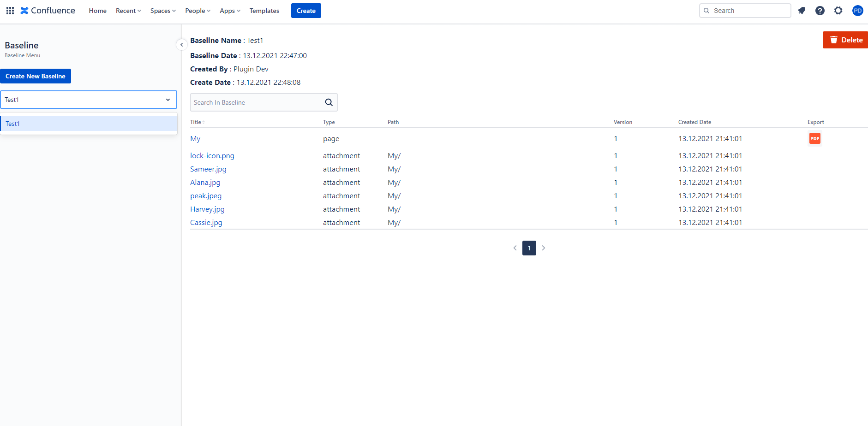Open the PD user profile avatar
Viewport: 868px width, 426px height.
pyautogui.click(x=857, y=11)
